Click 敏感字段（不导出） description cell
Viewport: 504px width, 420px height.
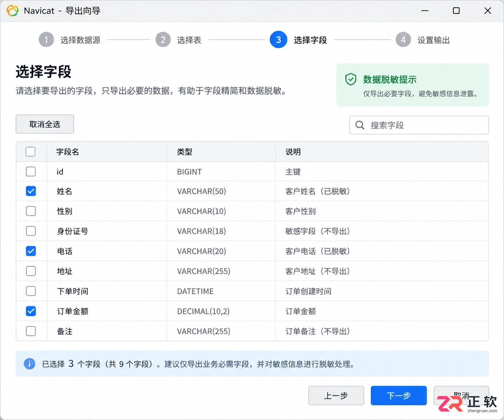[318, 231]
